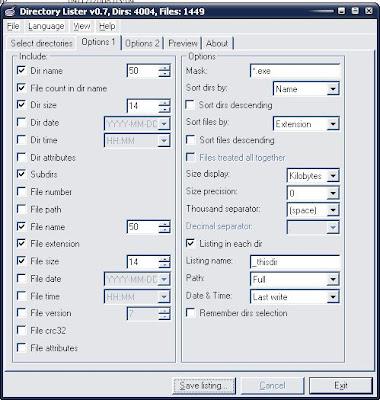Toggle Listing in each dir checkbox
Screen dimensions: 380x400
tap(190, 243)
